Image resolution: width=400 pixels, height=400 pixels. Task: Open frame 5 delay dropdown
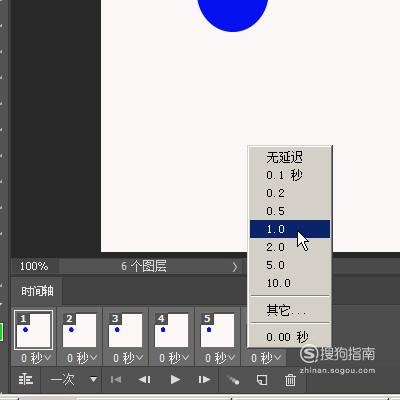(x=220, y=358)
